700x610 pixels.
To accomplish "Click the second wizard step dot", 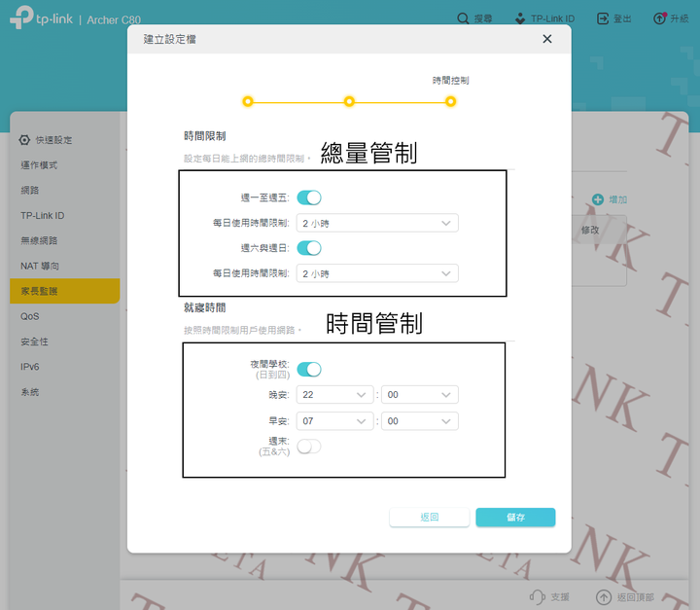I will click(349, 101).
